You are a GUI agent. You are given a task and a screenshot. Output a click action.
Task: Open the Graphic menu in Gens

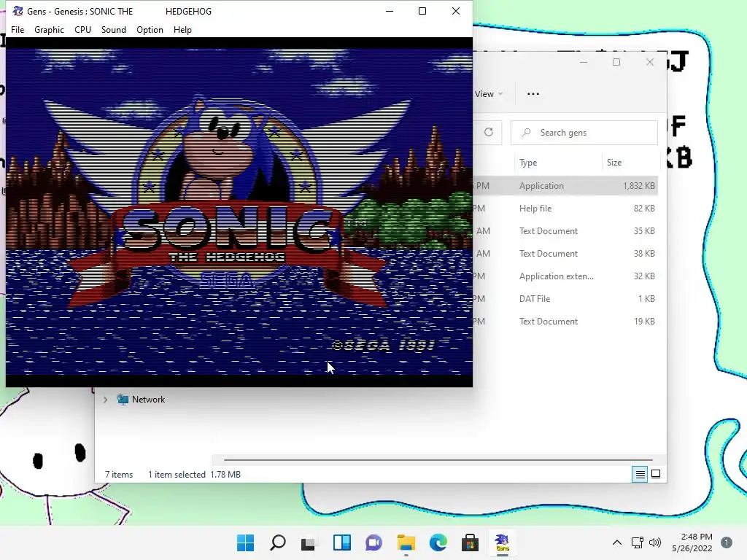coord(49,29)
